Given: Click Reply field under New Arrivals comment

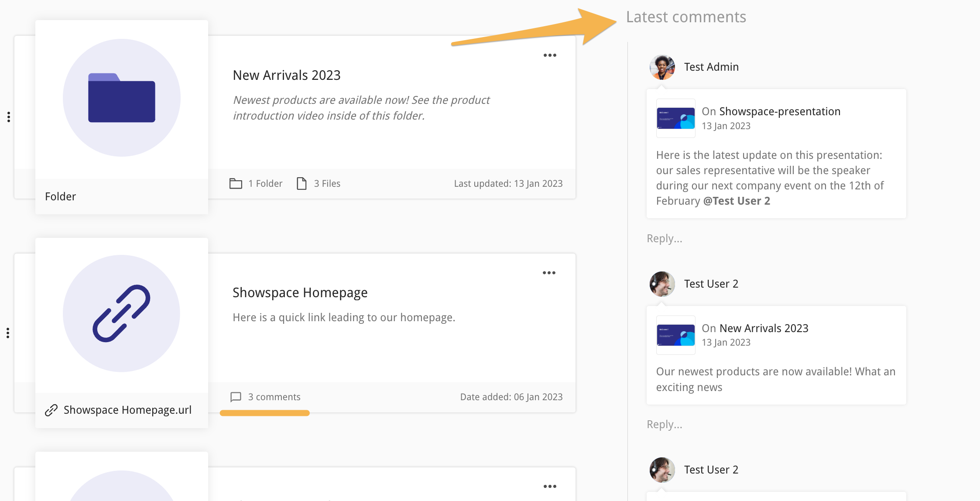Looking at the screenshot, I should point(664,425).
